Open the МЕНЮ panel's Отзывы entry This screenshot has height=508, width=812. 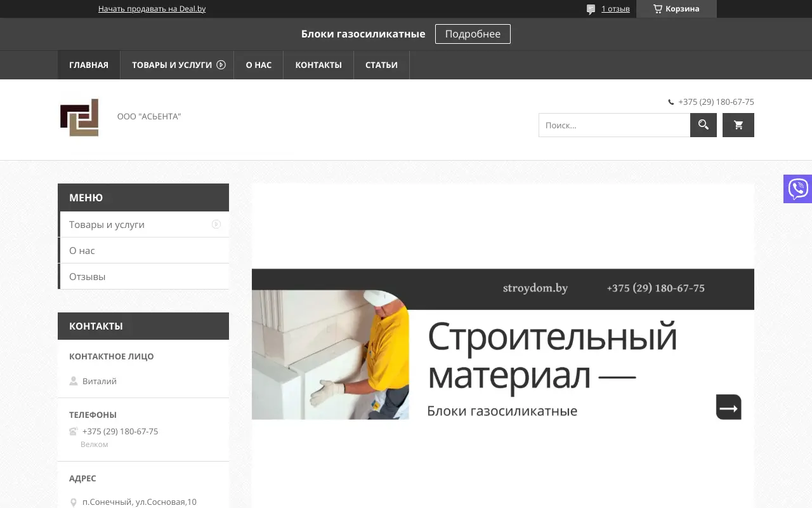point(87,276)
